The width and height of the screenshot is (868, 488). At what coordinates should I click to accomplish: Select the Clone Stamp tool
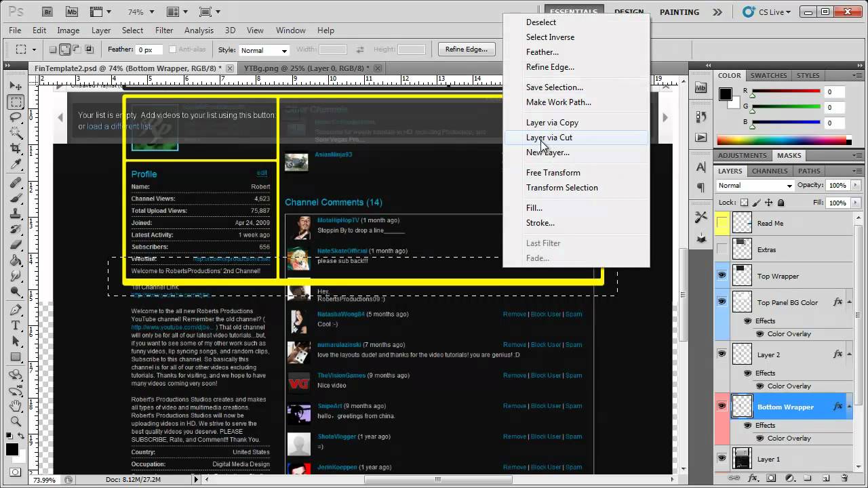(16, 214)
